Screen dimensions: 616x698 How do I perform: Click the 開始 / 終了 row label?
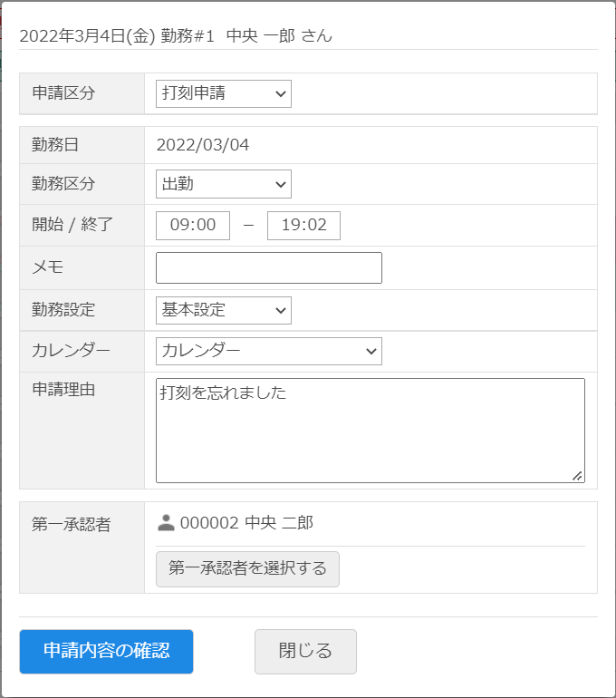72,224
